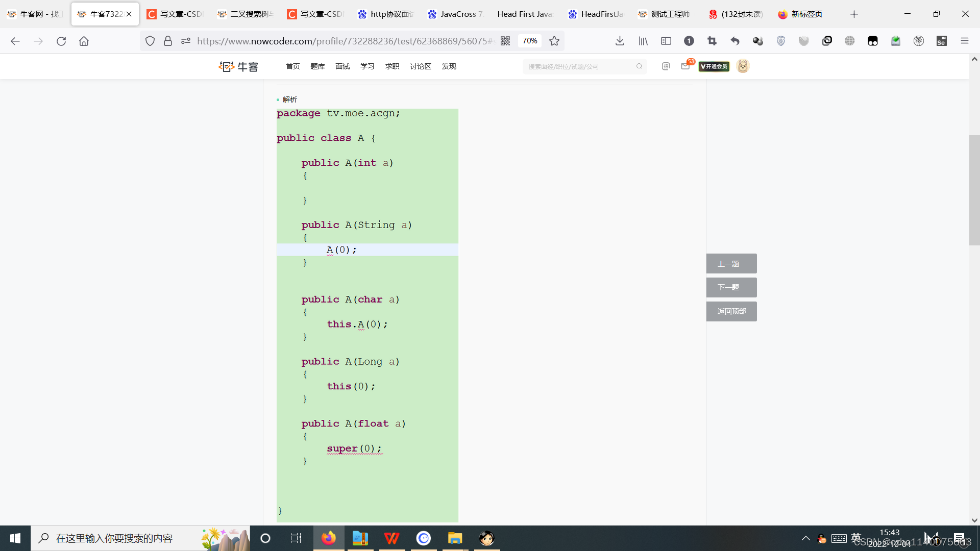Bookmark this page with the star icon

554,41
